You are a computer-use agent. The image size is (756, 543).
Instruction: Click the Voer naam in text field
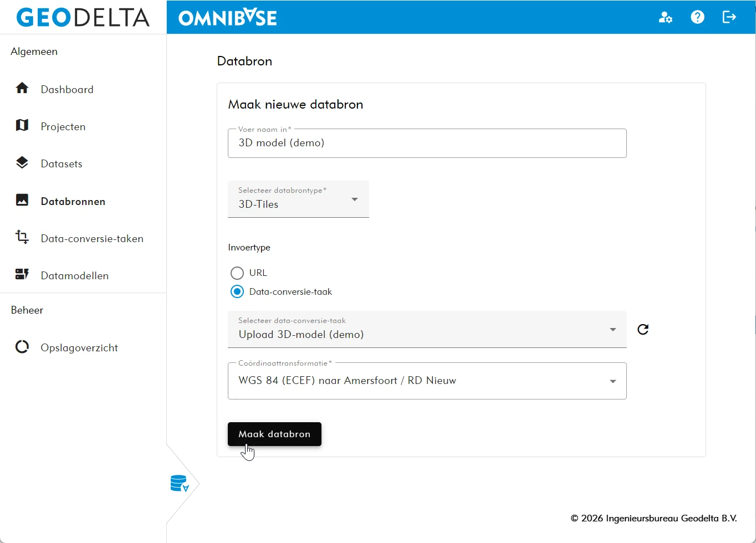tap(427, 143)
